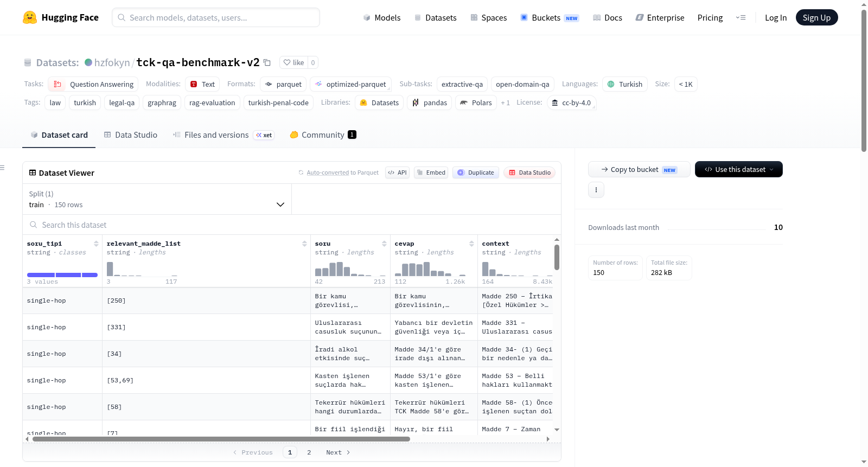Viewport: 868px width, 467px height.
Task: Open Enterprise in navbar
Action: (x=660, y=17)
